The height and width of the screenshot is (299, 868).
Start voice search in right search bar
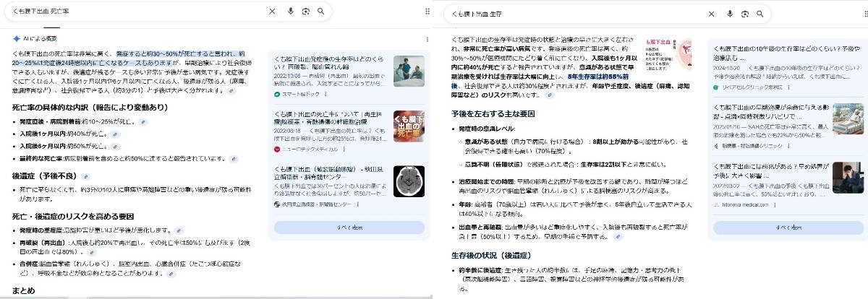pyautogui.click(x=730, y=14)
